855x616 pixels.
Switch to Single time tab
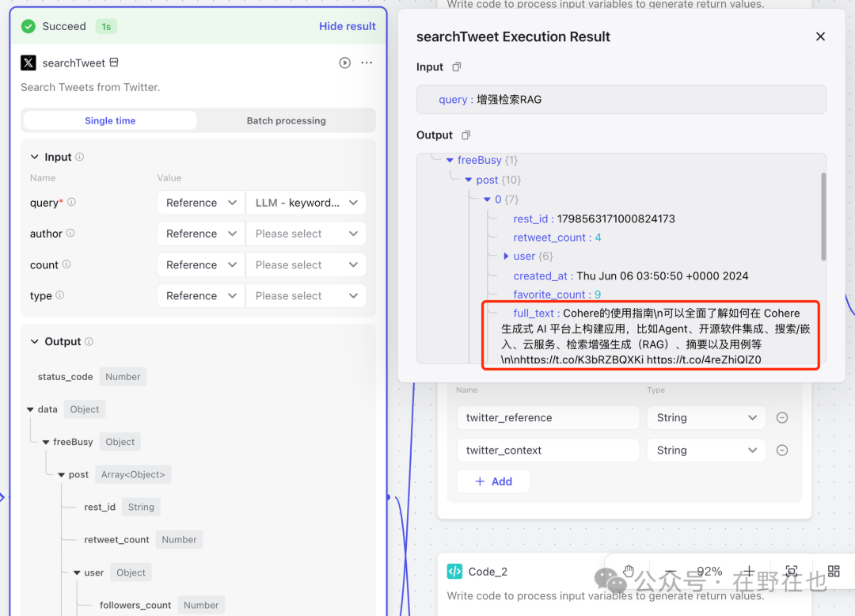110,120
